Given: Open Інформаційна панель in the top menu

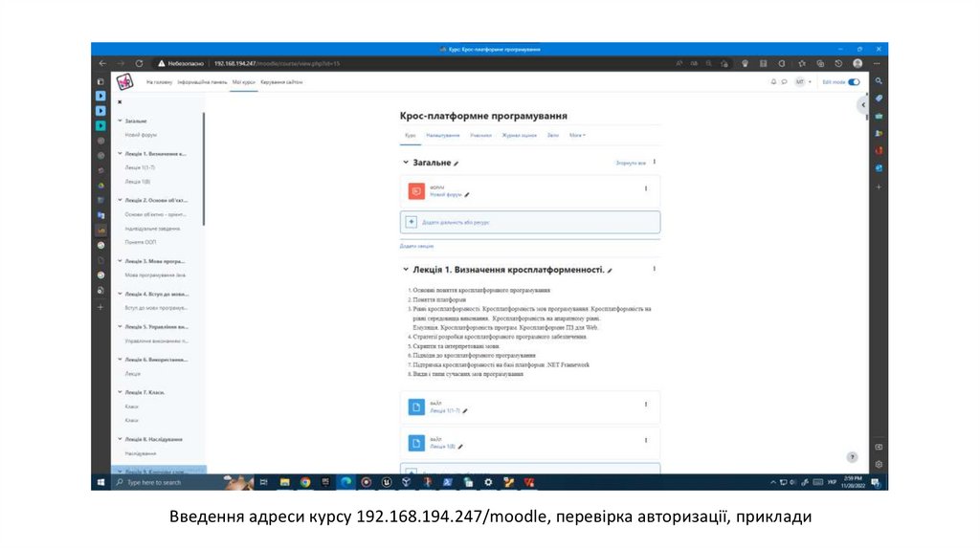Looking at the screenshot, I should point(202,82).
